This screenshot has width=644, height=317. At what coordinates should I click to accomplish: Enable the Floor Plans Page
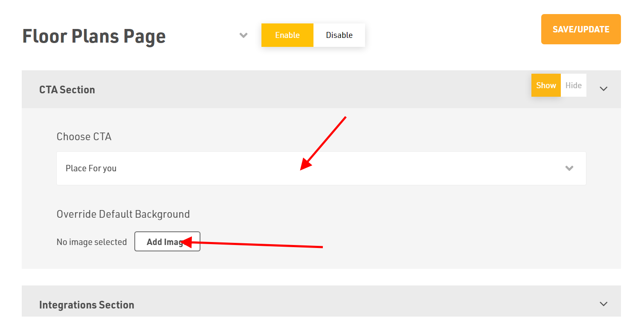click(287, 35)
